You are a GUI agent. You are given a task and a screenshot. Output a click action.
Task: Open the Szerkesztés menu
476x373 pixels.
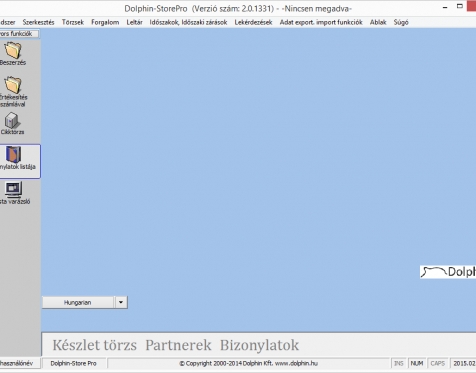[38, 22]
